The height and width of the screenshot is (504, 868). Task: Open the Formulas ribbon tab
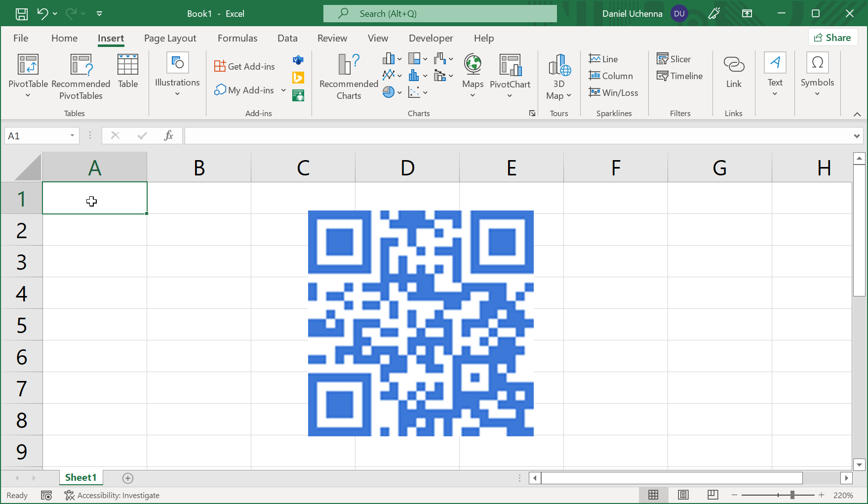(237, 38)
